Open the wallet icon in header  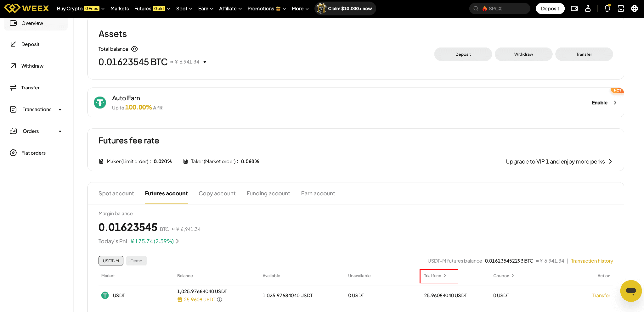pyautogui.click(x=574, y=8)
